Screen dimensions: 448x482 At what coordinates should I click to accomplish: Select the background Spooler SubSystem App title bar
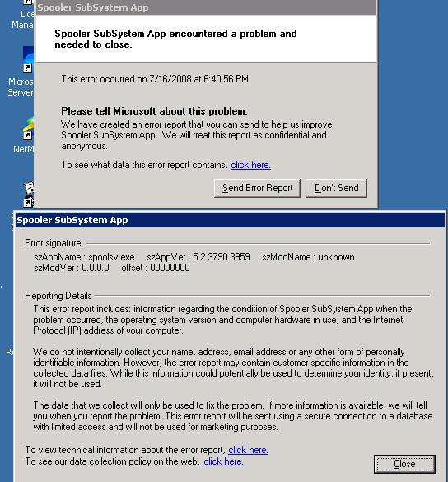(x=206, y=7)
